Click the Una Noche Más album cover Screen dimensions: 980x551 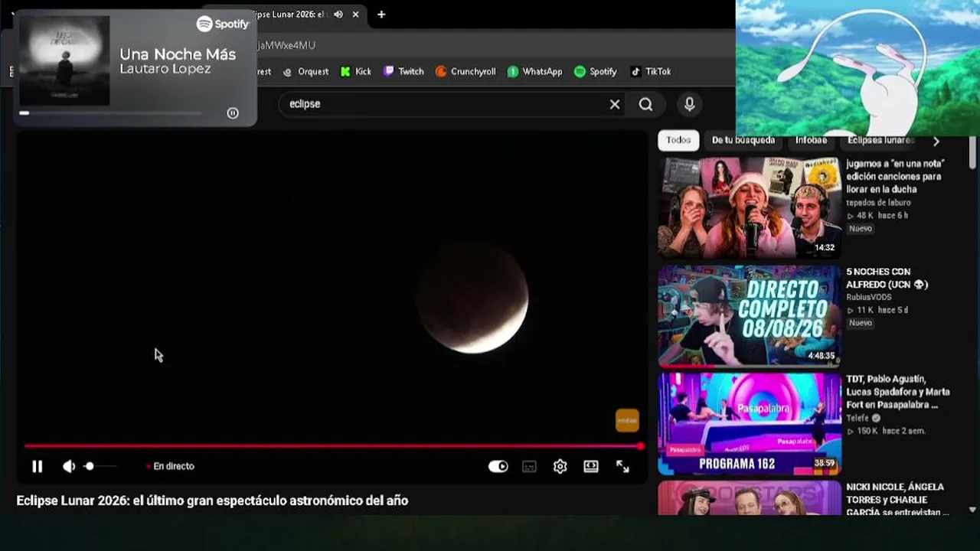(x=64, y=60)
